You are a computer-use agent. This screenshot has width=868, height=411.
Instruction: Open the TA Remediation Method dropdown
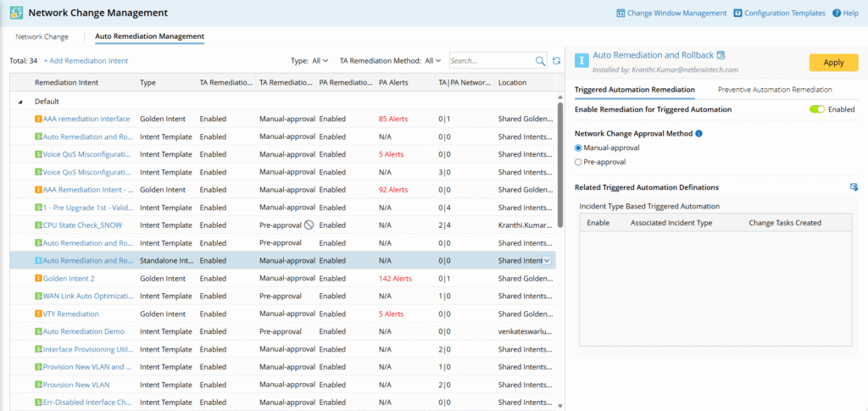[433, 61]
